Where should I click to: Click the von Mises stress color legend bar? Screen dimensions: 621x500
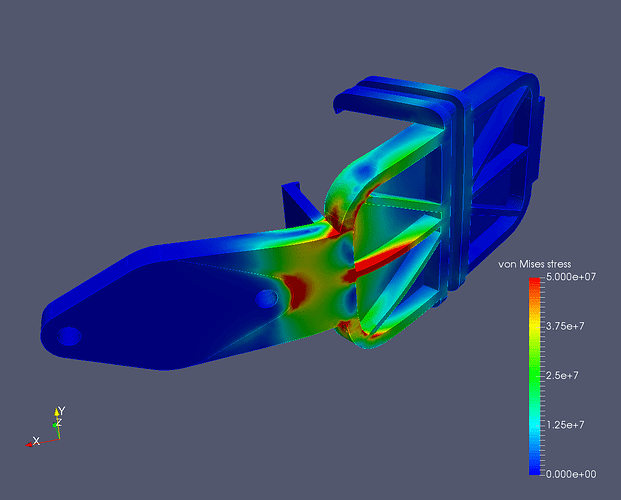click(x=534, y=376)
